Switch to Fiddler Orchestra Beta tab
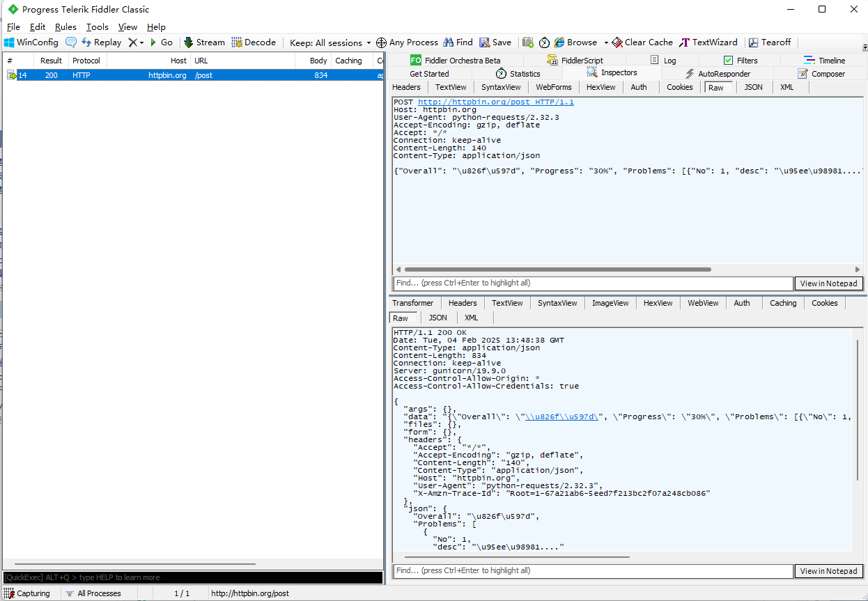 click(456, 61)
